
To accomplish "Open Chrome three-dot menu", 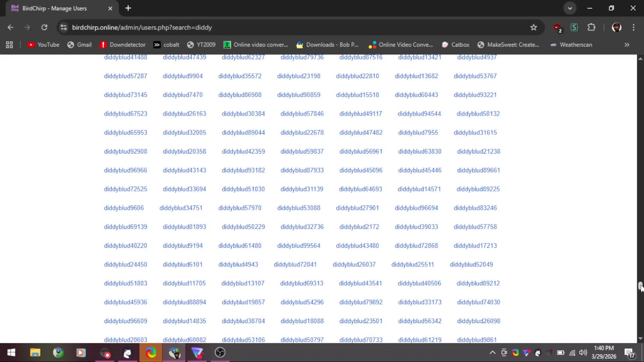I will click(634, 27).
